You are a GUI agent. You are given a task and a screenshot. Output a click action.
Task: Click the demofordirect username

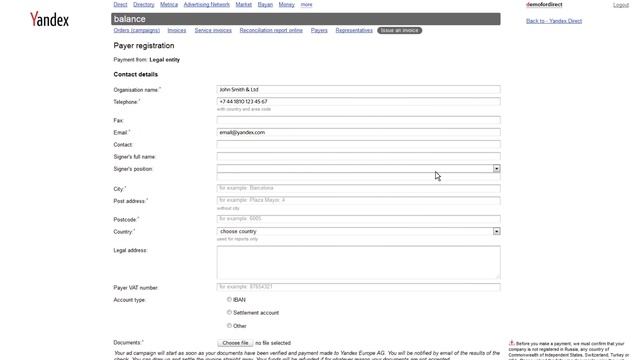pyautogui.click(x=544, y=4)
